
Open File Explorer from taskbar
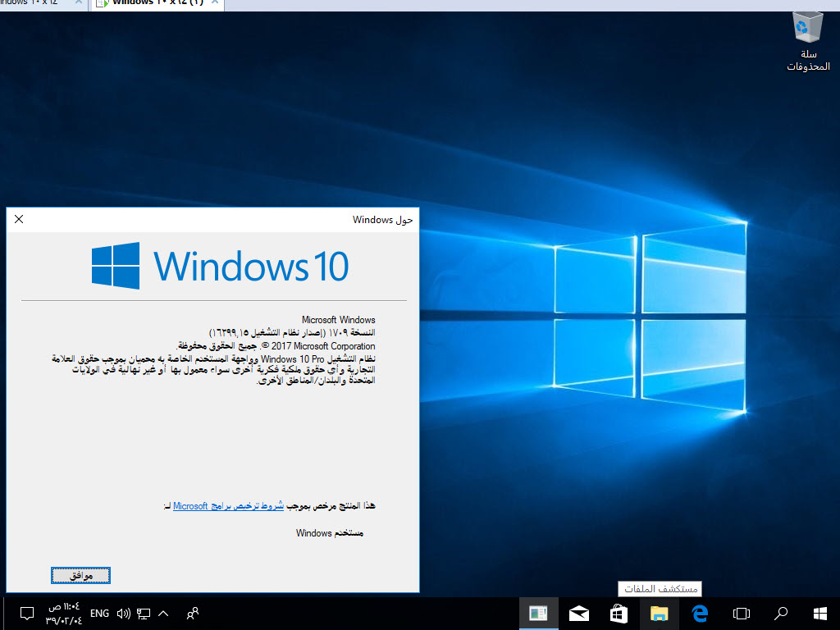click(x=659, y=614)
